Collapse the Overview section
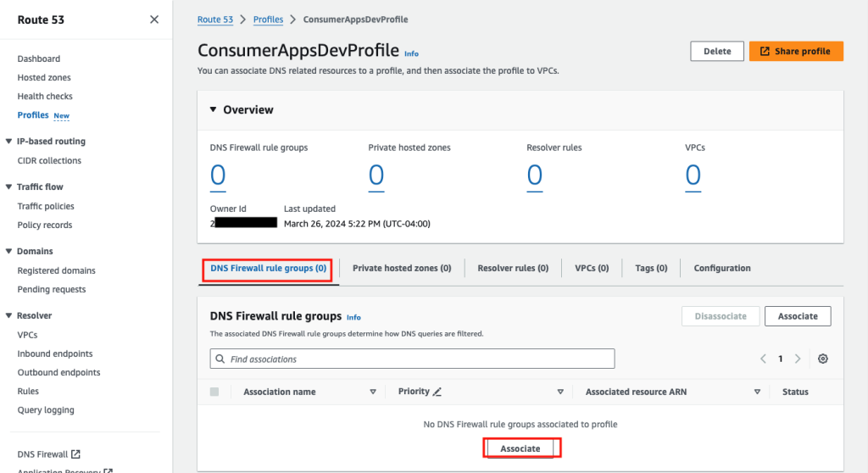This screenshot has width=868, height=473. click(213, 109)
